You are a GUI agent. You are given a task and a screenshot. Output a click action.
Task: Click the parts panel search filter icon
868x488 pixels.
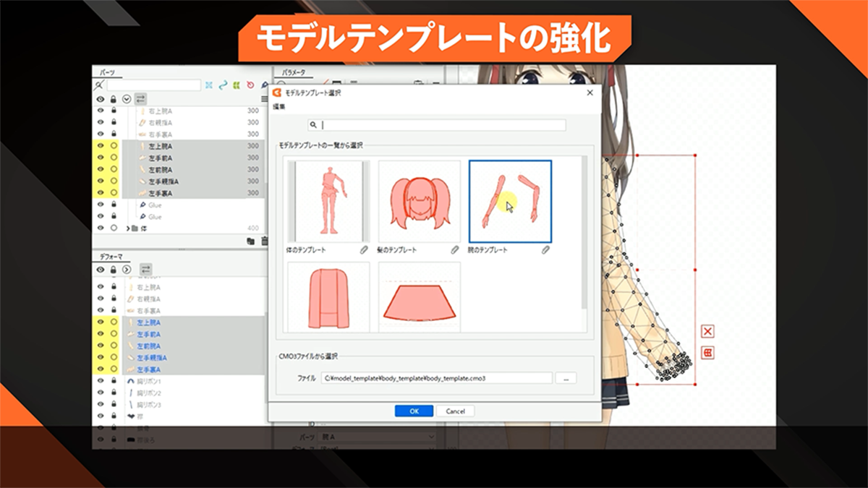100,85
